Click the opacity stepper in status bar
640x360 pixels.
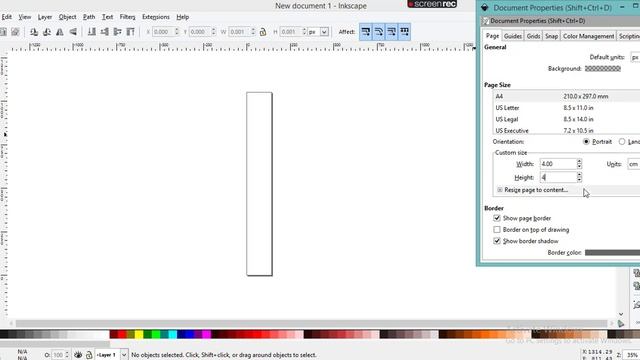pos(67,355)
